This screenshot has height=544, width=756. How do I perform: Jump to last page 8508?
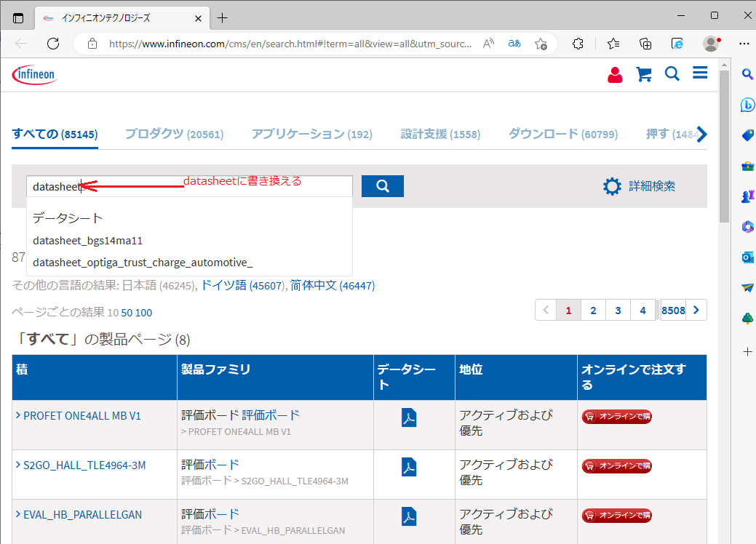(673, 311)
